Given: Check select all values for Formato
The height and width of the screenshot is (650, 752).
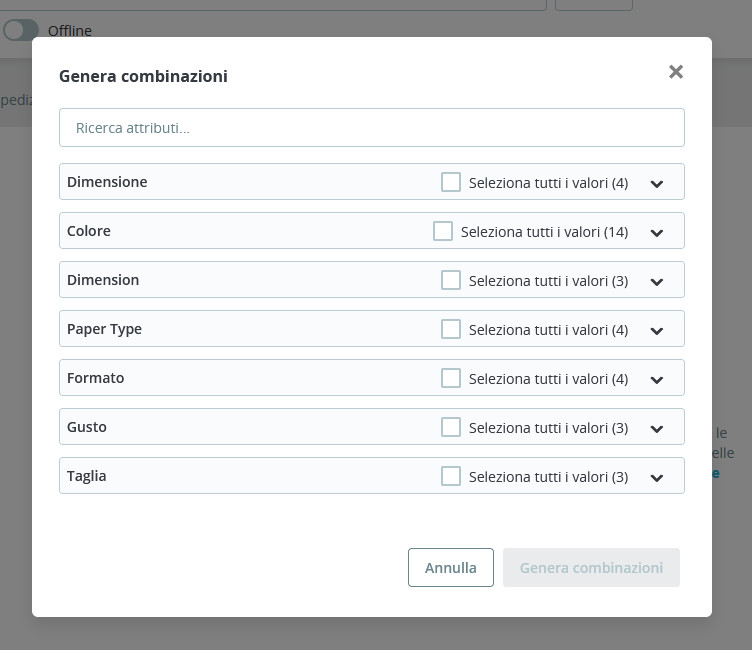Looking at the screenshot, I should tap(451, 378).
